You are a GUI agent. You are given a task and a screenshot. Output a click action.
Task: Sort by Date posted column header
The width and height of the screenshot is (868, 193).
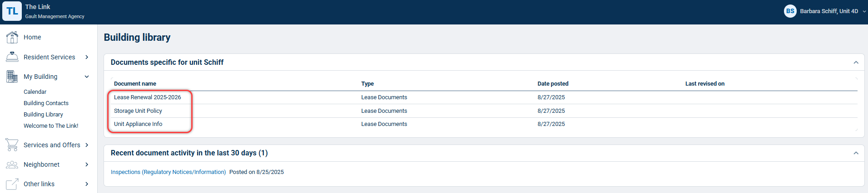[x=553, y=84]
